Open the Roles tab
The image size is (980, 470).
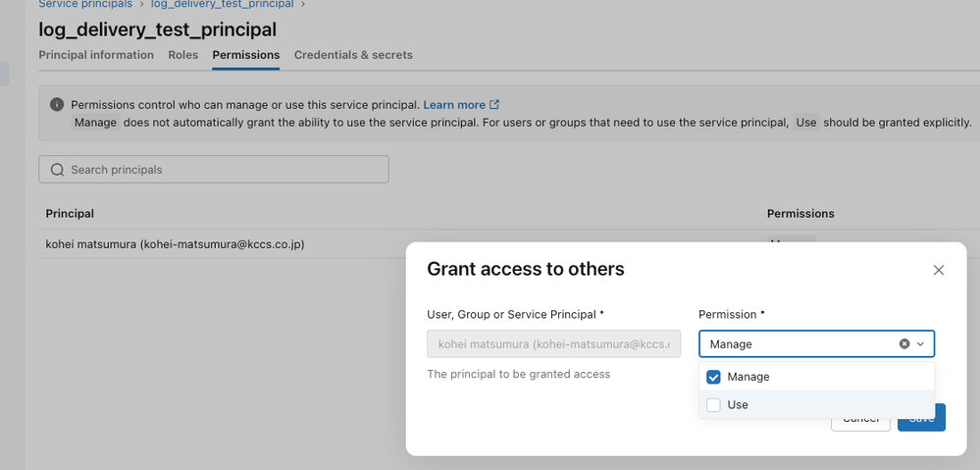(x=183, y=55)
